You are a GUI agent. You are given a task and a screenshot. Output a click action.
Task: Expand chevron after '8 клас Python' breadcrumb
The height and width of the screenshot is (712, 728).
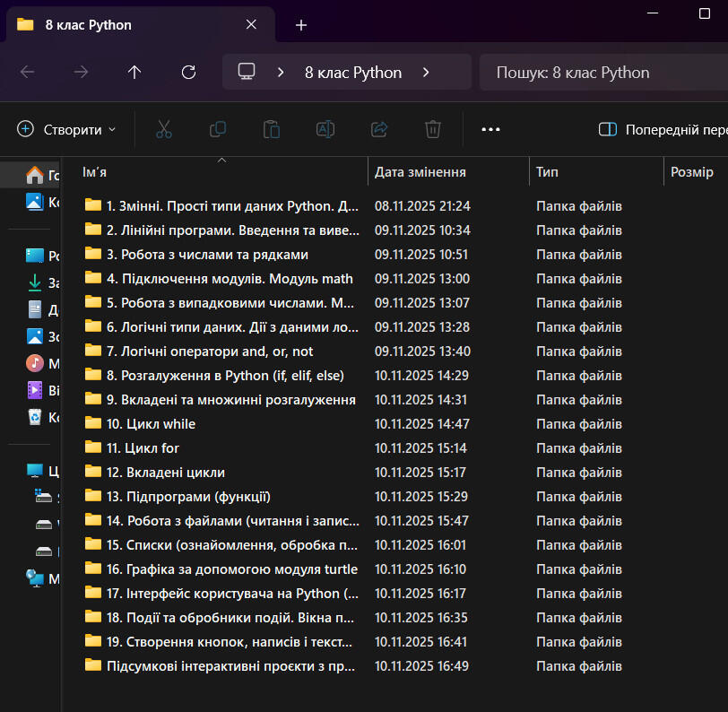click(x=426, y=72)
